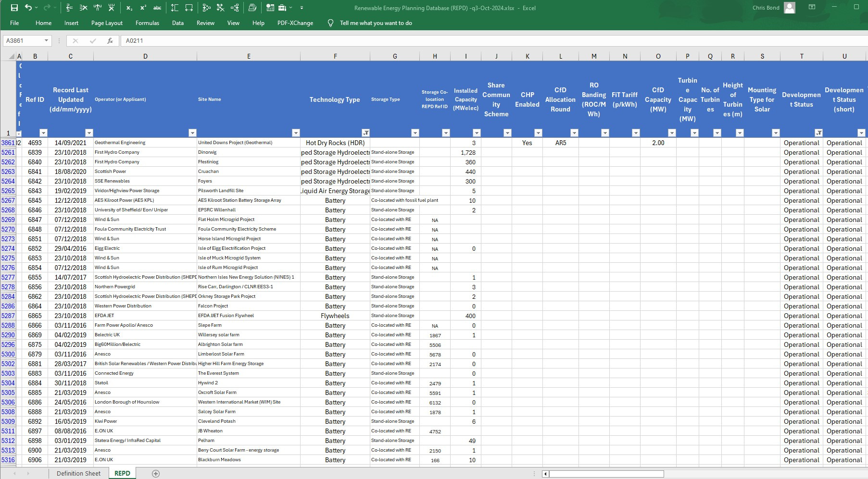
Task: Click the Select All corner triangle
Action: coord(12,57)
